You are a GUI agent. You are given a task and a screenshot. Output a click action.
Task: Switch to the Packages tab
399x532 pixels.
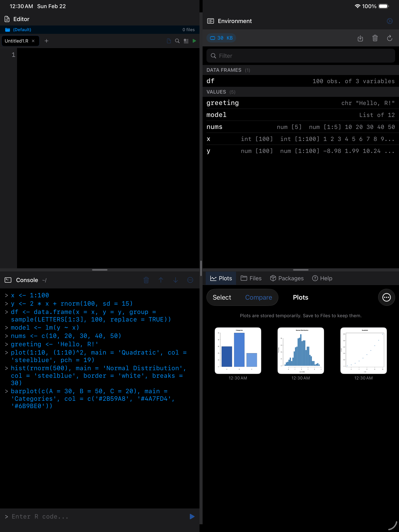pos(287,278)
